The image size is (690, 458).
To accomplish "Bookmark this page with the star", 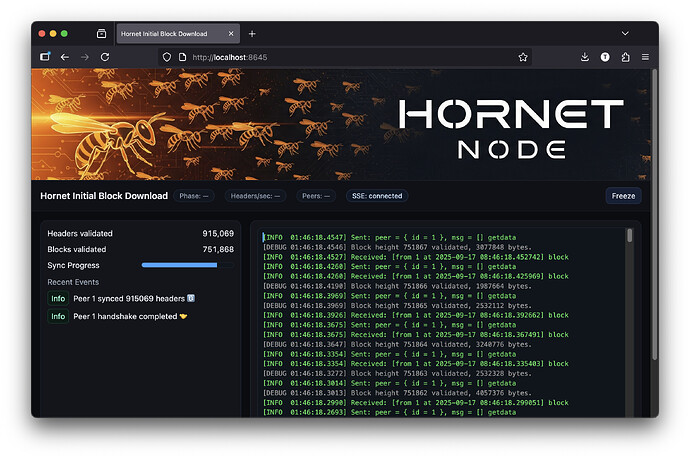I will click(x=523, y=58).
